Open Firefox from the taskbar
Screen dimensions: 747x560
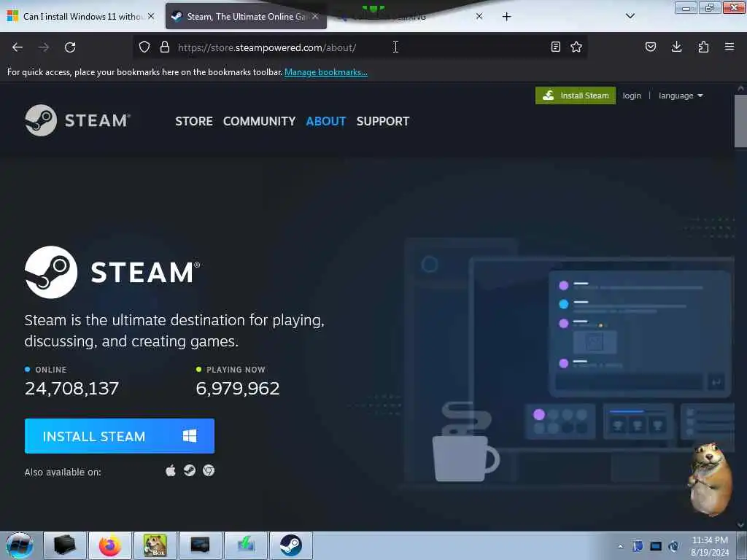click(110, 545)
